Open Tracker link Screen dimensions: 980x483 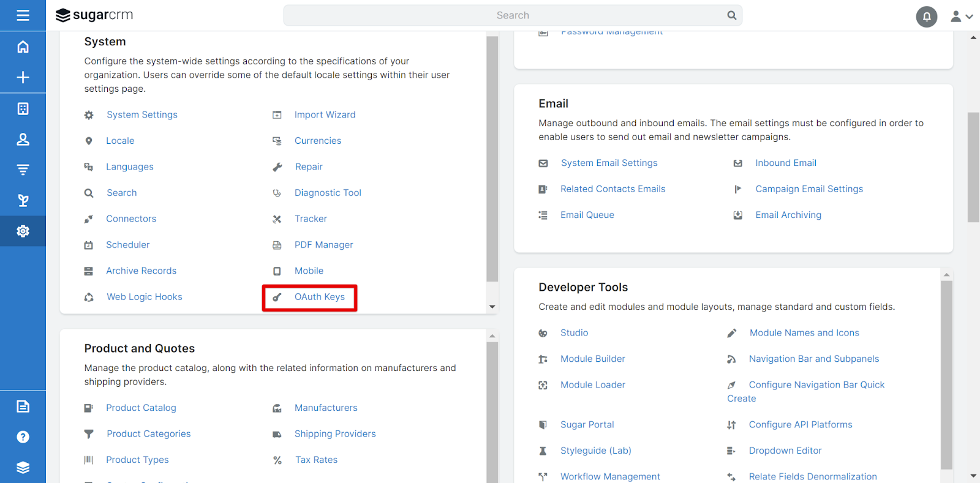(x=311, y=219)
